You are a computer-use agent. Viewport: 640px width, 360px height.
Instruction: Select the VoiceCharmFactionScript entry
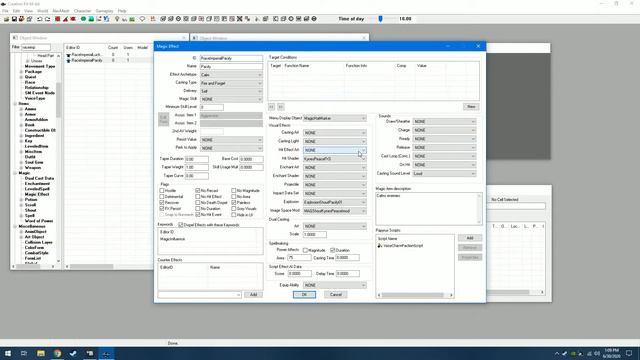(x=403, y=246)
